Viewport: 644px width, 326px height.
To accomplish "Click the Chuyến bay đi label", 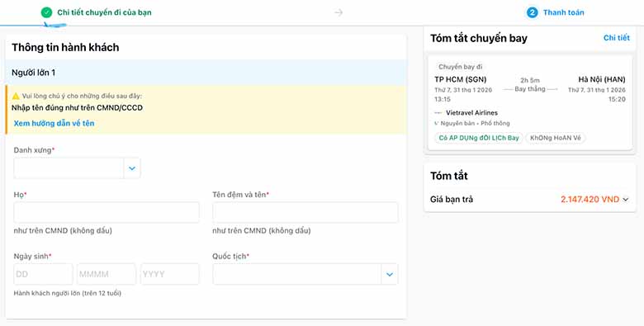I will [461, 67].
